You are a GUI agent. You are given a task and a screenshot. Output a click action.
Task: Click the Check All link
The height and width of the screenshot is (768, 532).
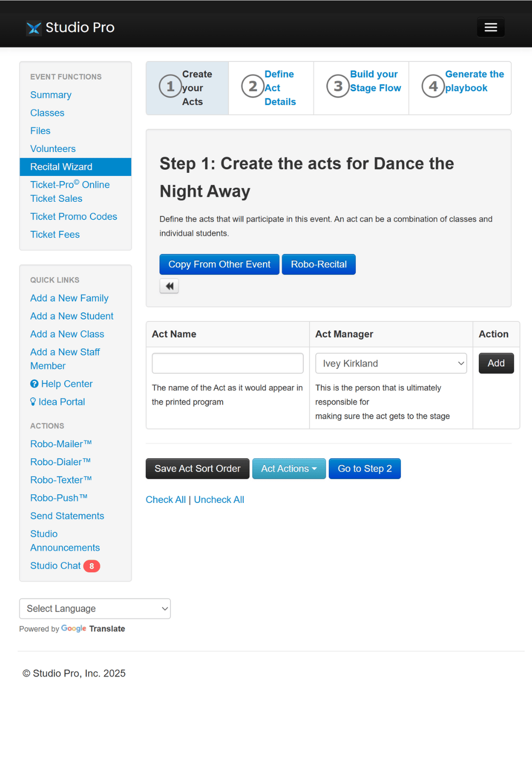coord(166,500)
